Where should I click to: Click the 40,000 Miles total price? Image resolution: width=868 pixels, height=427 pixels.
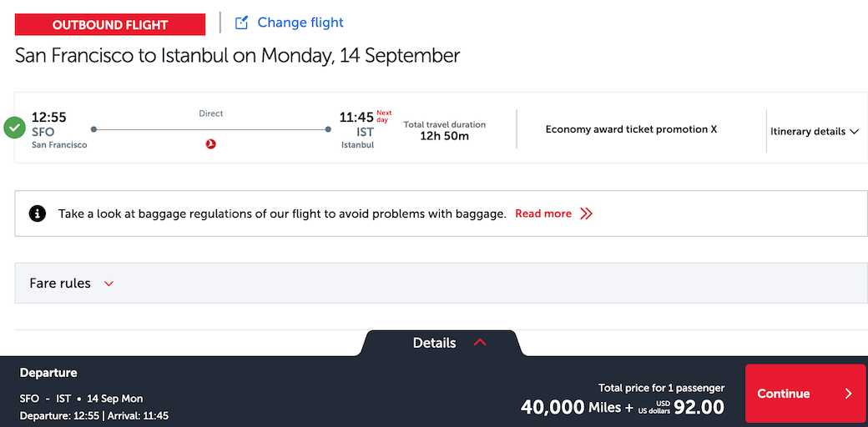[570, 407]
